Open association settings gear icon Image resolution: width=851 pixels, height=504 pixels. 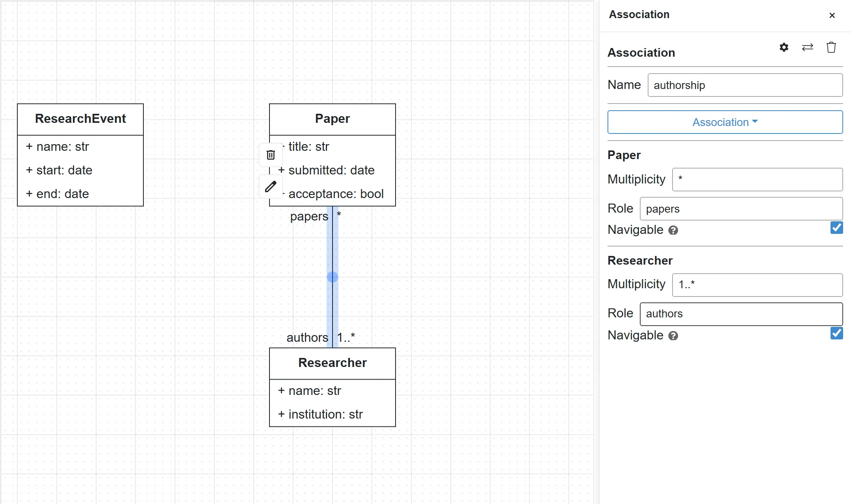[784, 47]
